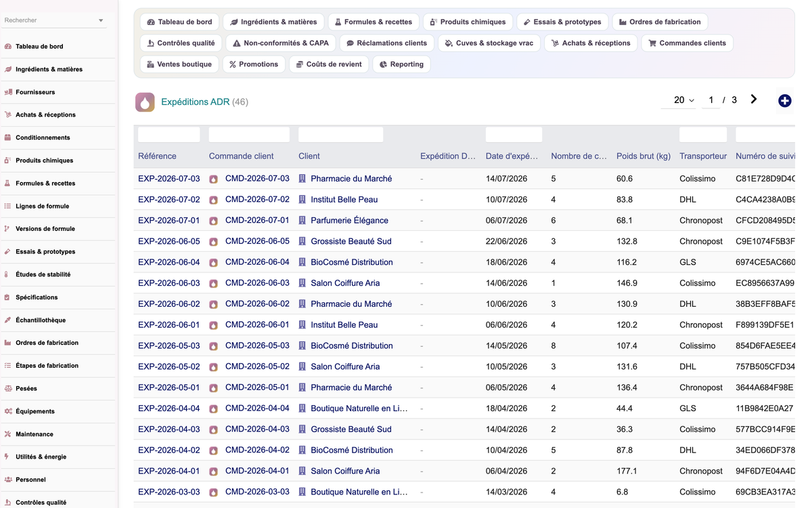Click the Commande client column filter field
Screen dimensions: 812x508
click(249, 135)
